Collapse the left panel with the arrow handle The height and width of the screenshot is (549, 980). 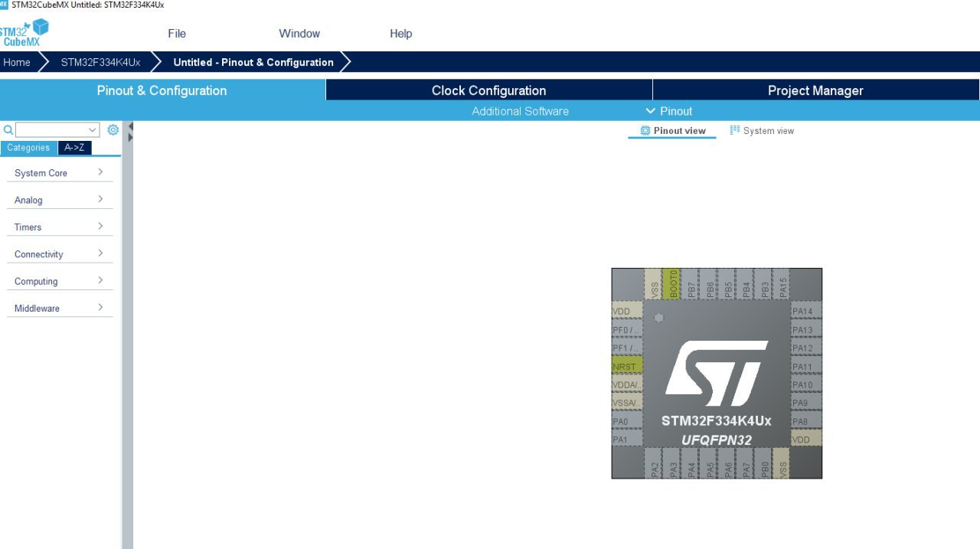(130, 126)
